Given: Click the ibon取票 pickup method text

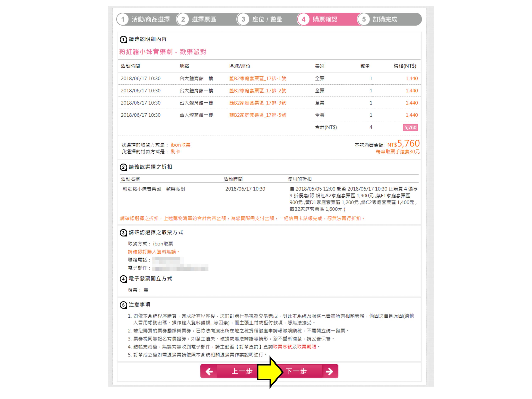Looking at the screenshot, I should click(180, 145).
